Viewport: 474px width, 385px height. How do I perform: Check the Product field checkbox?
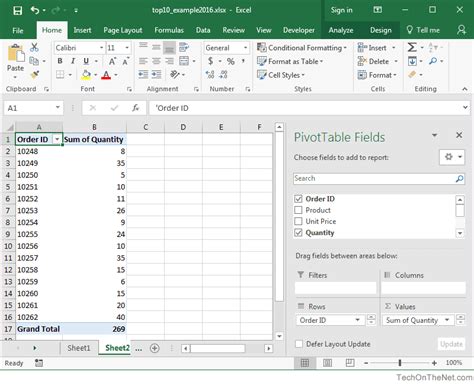coord(298,210)
